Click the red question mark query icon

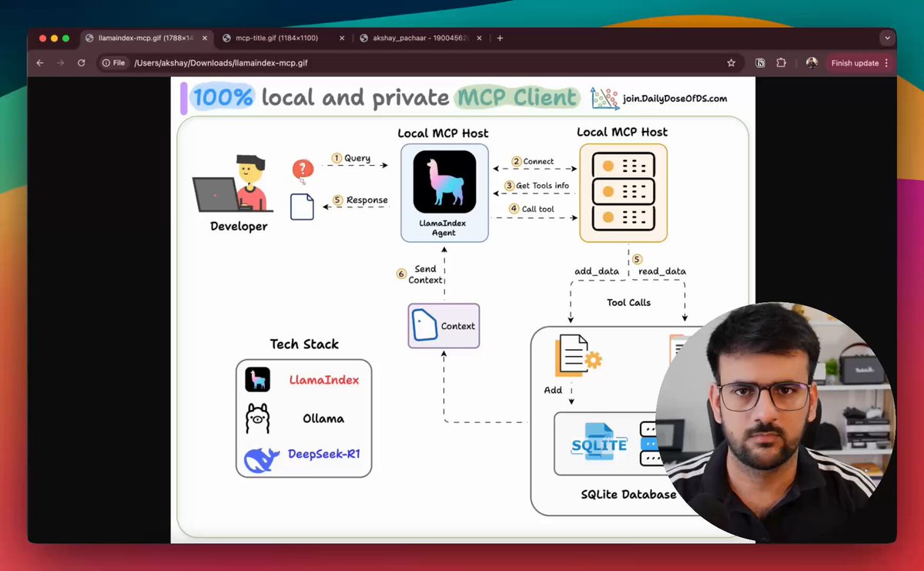(302, 170)
